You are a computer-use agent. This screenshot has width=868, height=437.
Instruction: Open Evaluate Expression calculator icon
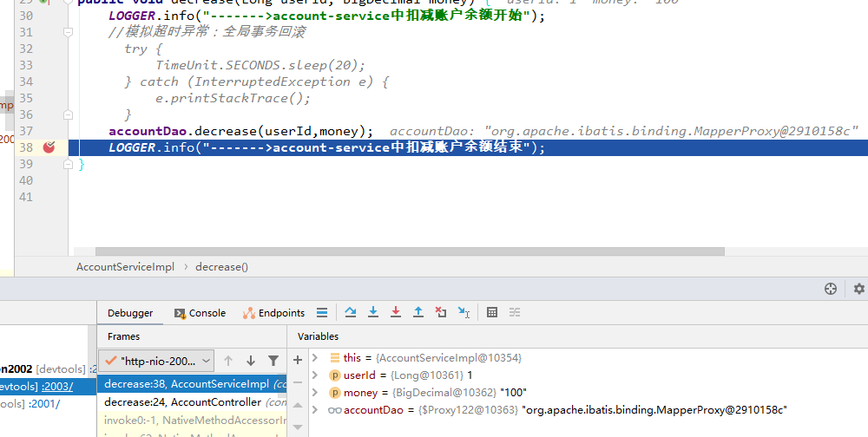point(492,312)
